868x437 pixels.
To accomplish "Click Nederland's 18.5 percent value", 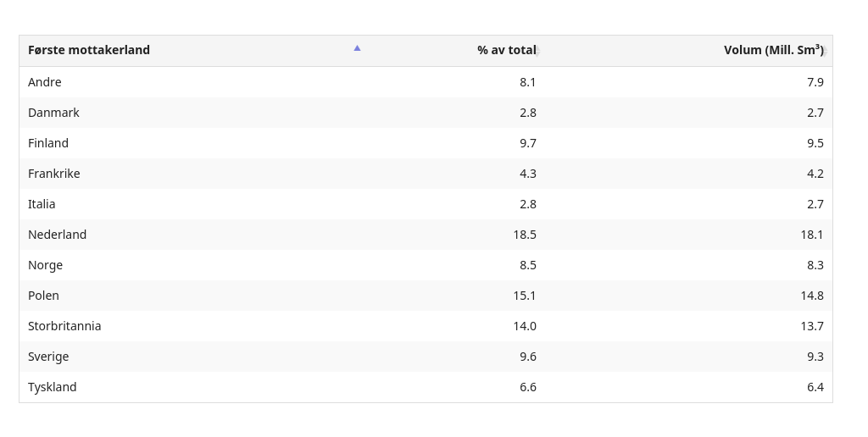I will coord(524,235).
